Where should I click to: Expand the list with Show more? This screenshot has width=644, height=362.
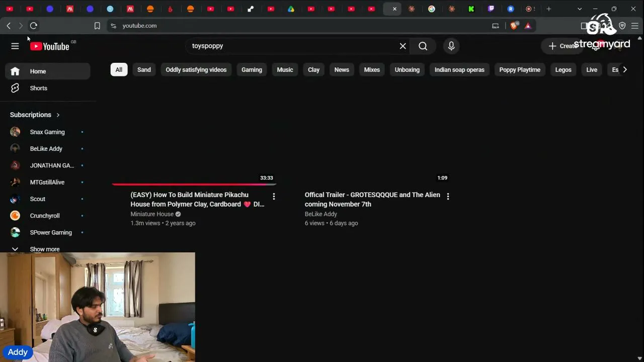[x=45, y=249]
